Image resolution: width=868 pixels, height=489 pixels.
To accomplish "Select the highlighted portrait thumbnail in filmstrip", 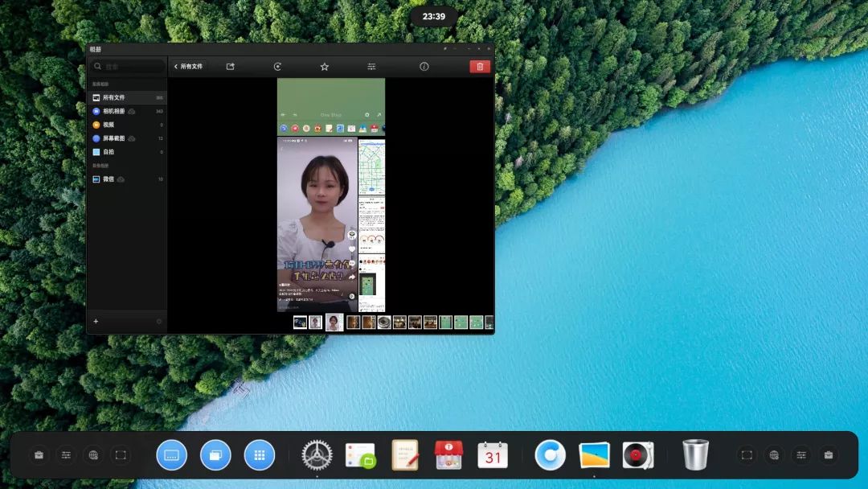I will (x=334, y=323).
